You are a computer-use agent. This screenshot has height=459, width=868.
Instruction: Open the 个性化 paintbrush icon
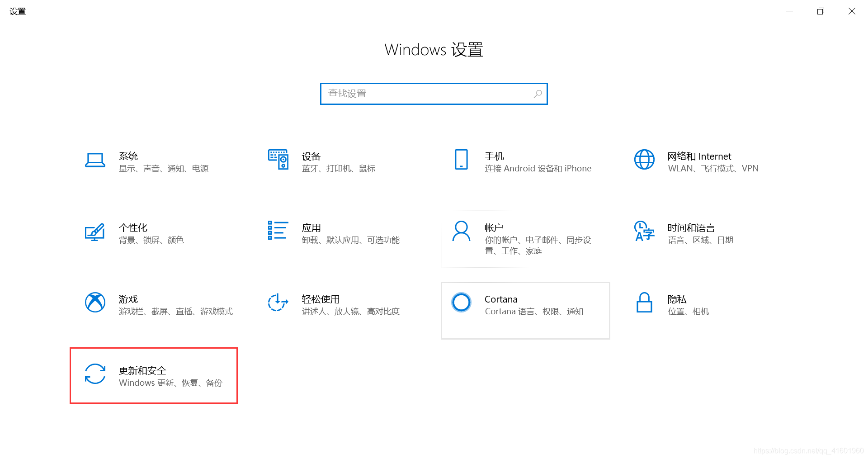95,232
